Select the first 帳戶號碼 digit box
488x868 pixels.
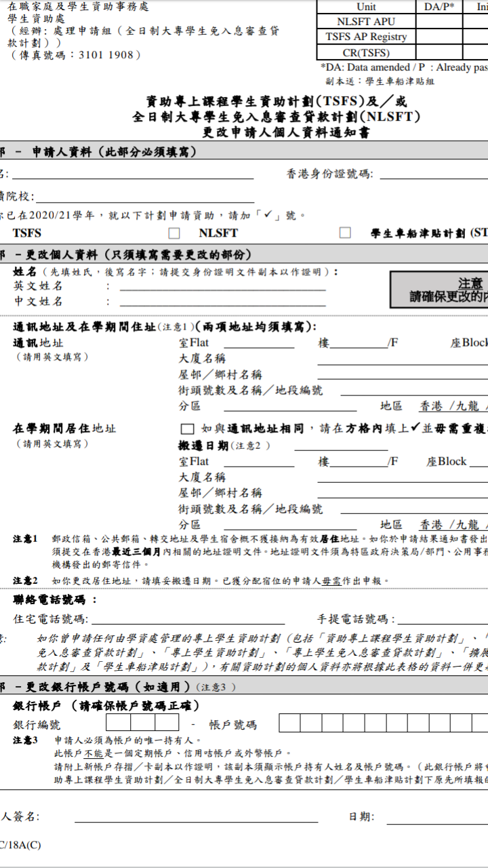coord(289,723)
